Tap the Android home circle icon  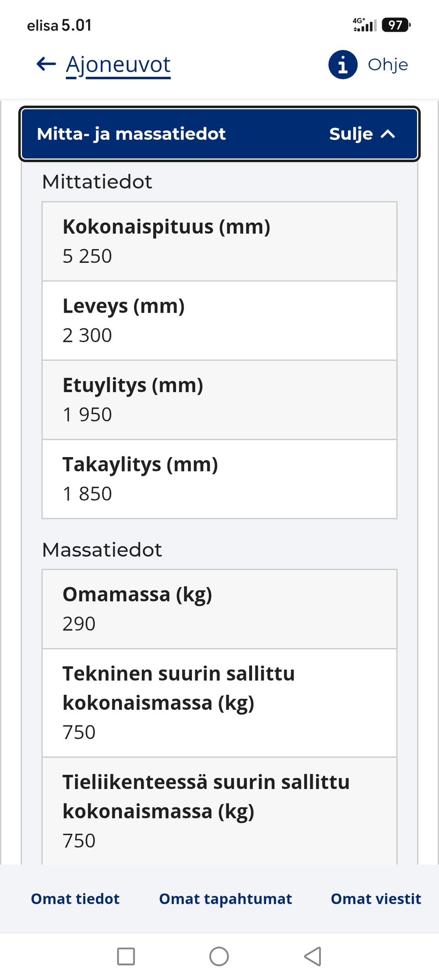point(219,956)
